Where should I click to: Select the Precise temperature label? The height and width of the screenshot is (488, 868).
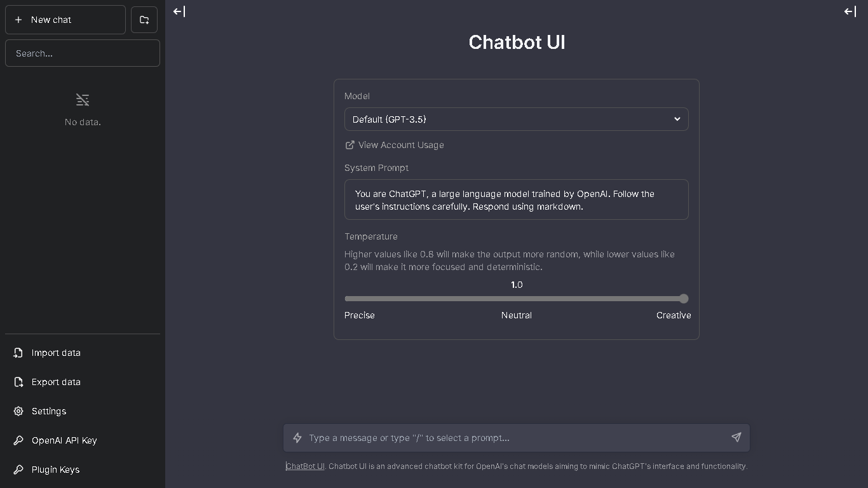coord(359,315)
